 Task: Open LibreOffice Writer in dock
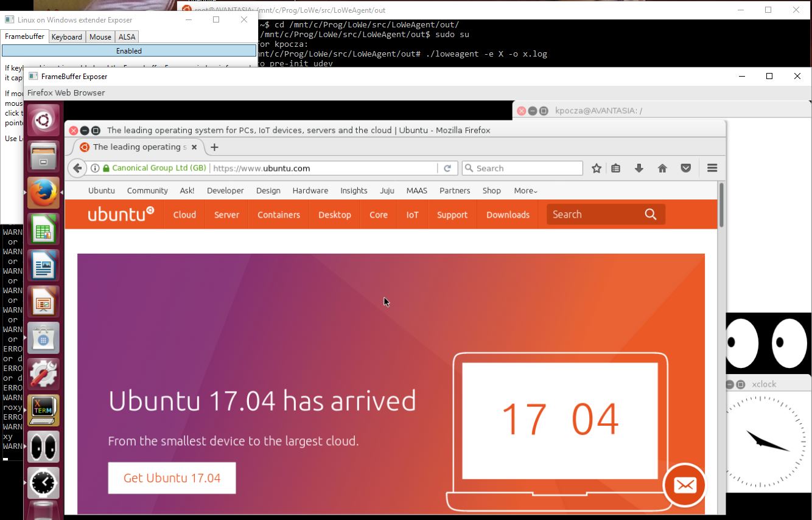pyautogui.click(x=43, y=265)
